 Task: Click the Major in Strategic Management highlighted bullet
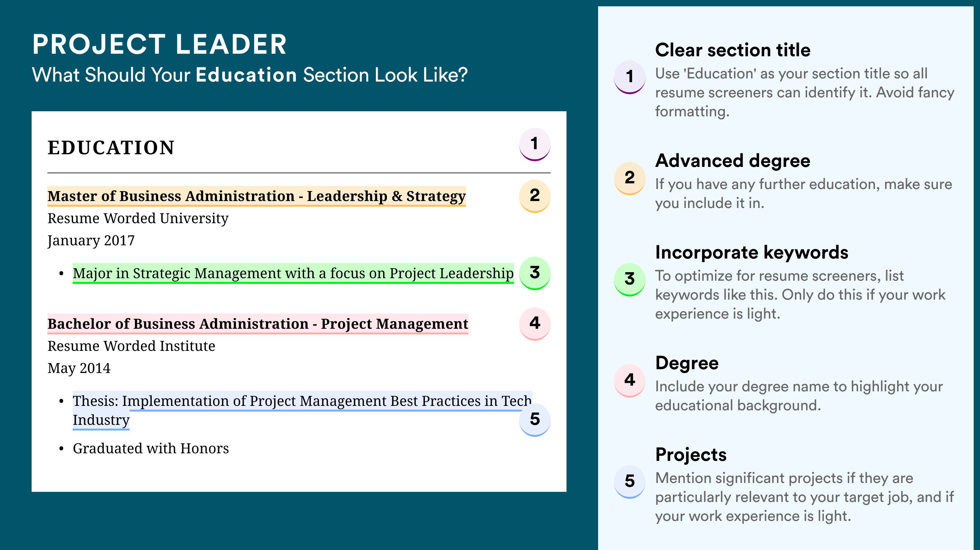(x=293, y=273)
